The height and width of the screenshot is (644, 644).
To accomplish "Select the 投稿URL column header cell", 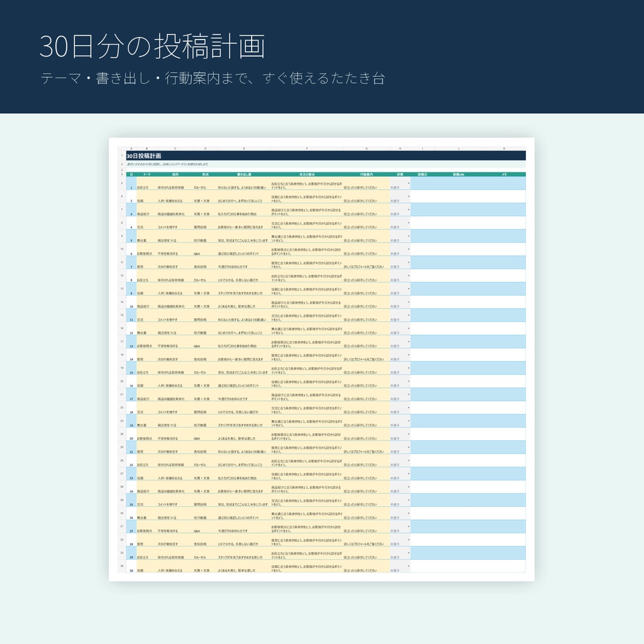I will [x=458, y=175].
